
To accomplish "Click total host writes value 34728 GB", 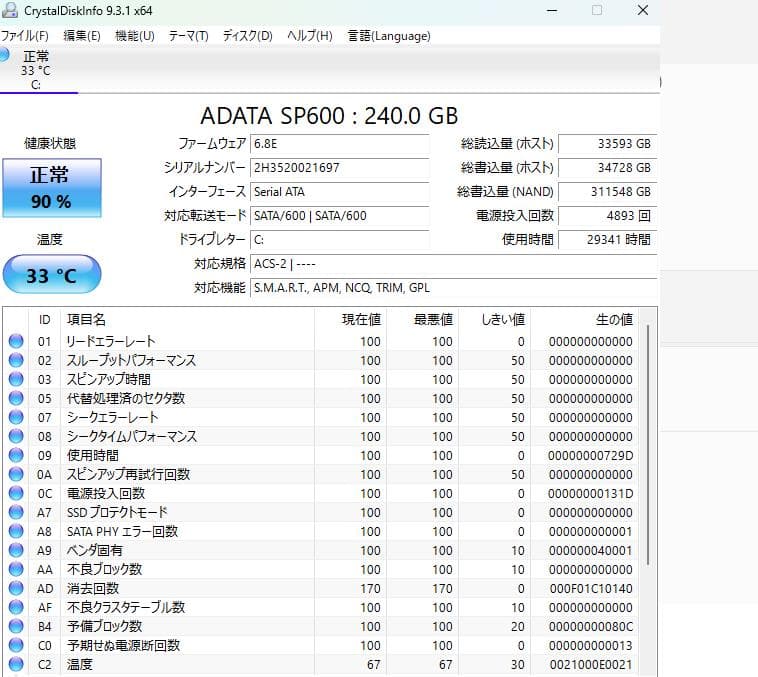I will [608, 168].
